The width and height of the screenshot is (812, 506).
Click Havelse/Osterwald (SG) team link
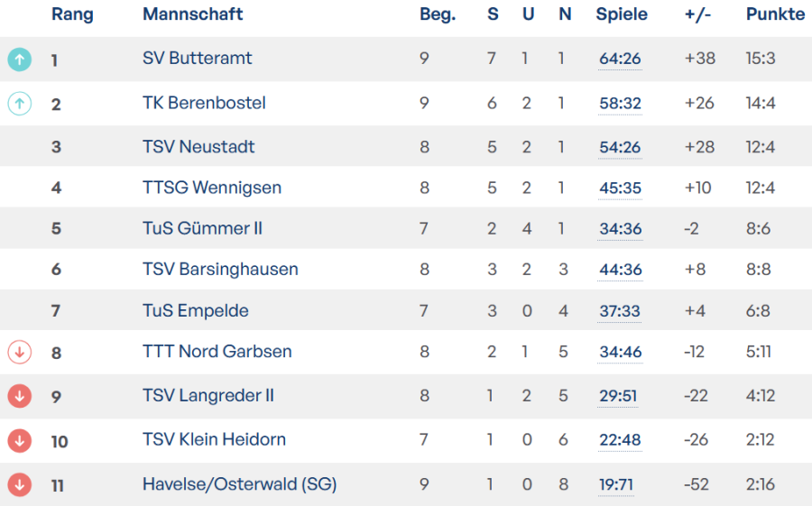tap(239, 484)
